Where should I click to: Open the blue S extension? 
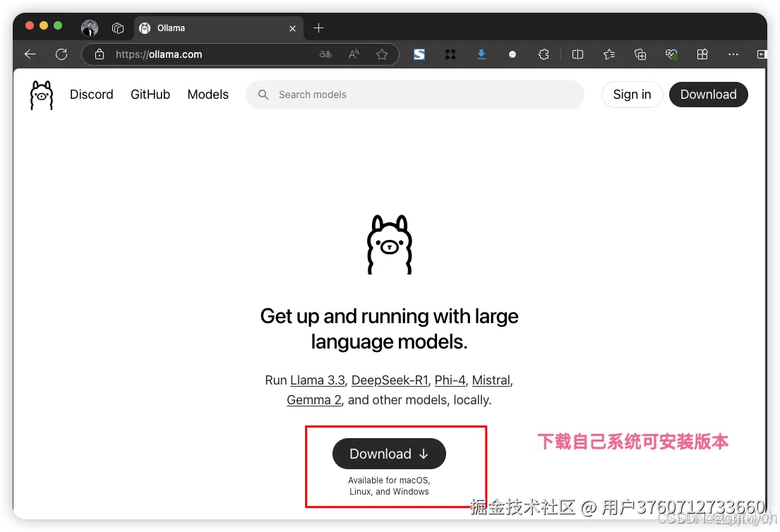(419, 54)
